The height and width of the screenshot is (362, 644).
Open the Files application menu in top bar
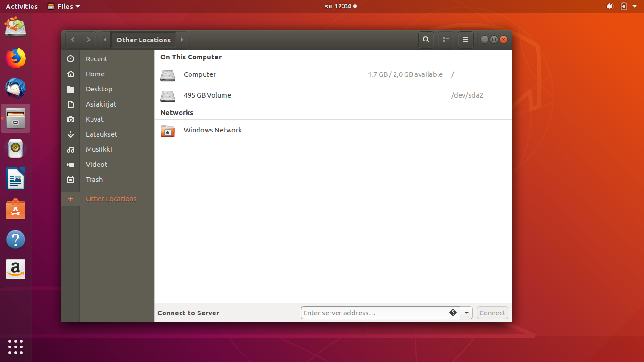(64, 7)
